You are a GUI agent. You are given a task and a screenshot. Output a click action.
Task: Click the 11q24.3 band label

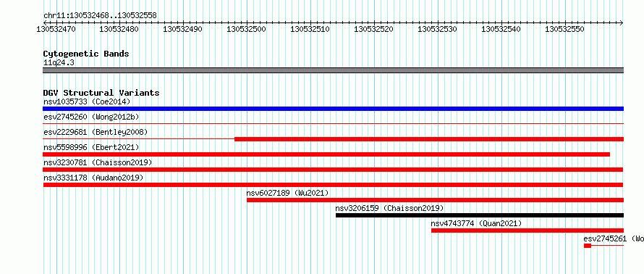click(59, 63)
